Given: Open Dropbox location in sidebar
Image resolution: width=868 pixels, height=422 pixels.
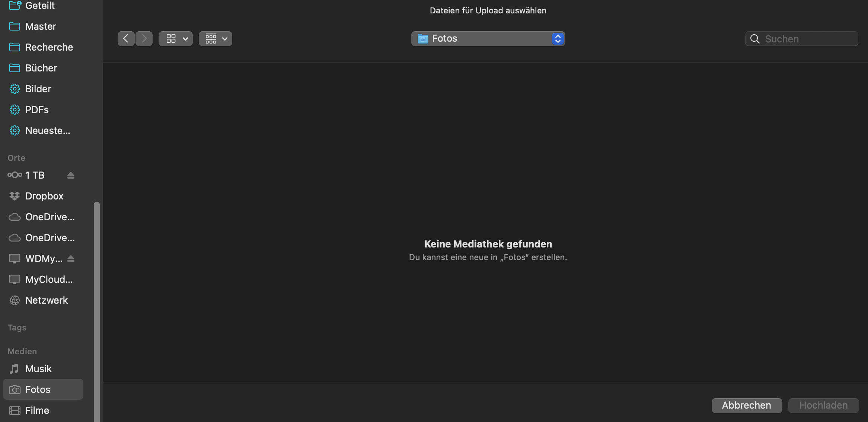Looking at the screenshot, I should (44, 196).
